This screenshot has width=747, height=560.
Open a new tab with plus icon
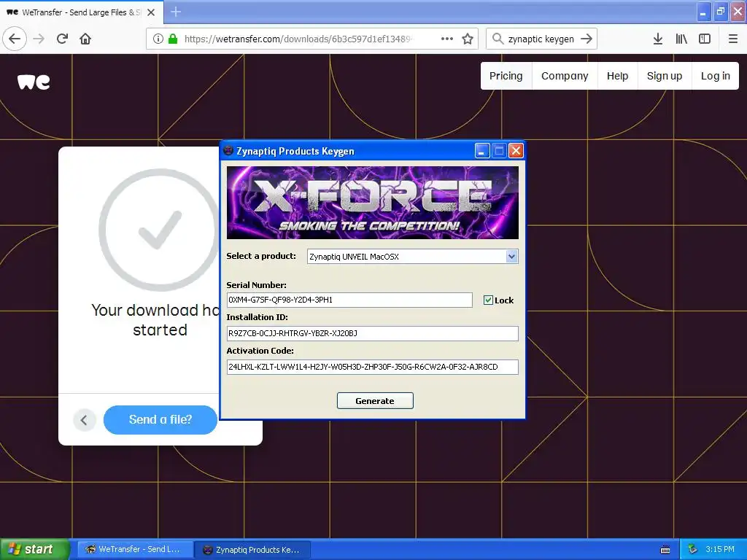coord(176,12)
